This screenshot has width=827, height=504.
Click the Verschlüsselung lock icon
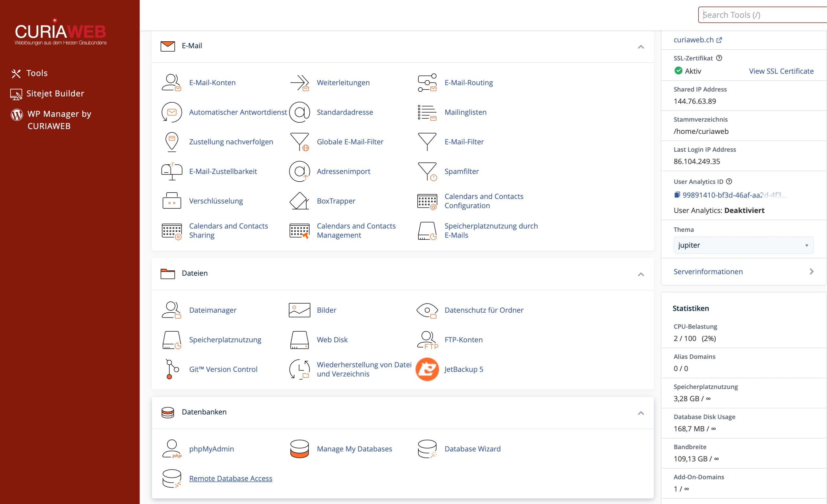click(172, 201)
